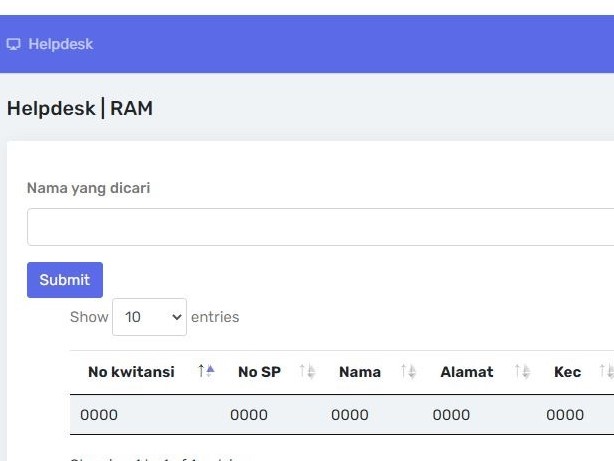Click the Submit button
Image resolution: width=614 pixels, height=461 pixels.
point(65,280)
